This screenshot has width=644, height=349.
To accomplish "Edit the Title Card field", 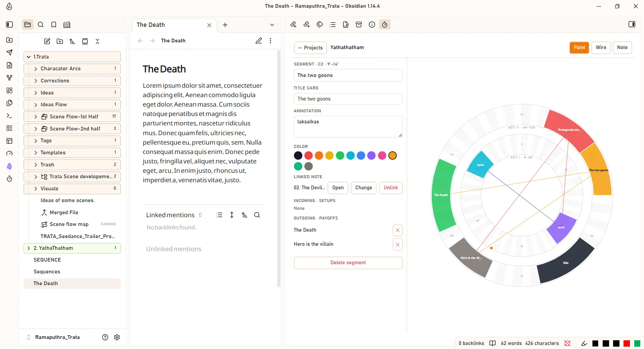I will click(348, 99).
